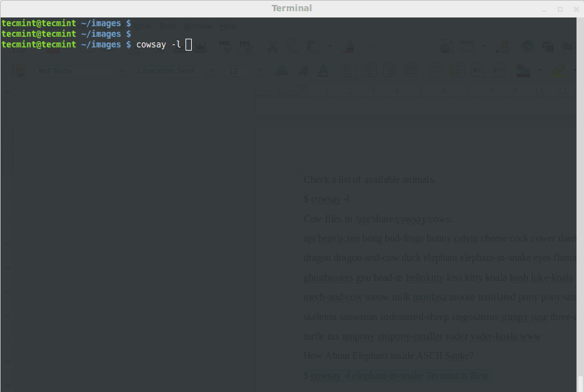
Task: Expand the font size 12 dropdown
Action: (259, 71)
